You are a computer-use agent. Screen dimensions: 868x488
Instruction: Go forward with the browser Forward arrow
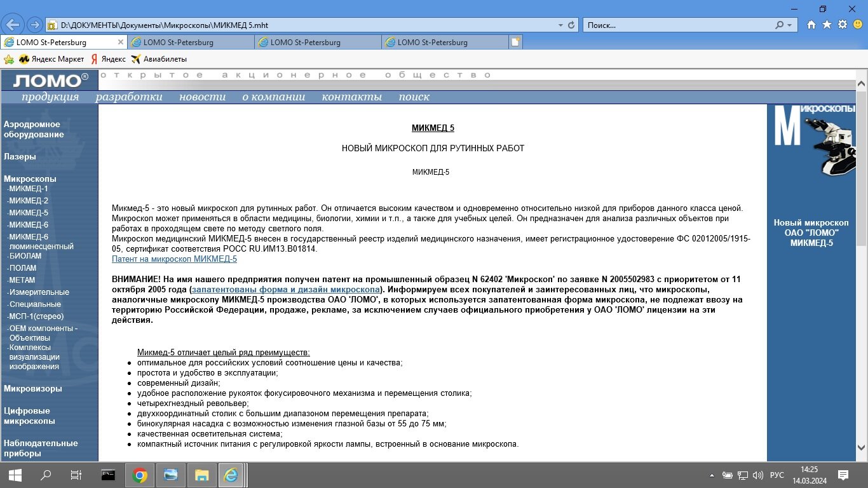click(35, 25)
